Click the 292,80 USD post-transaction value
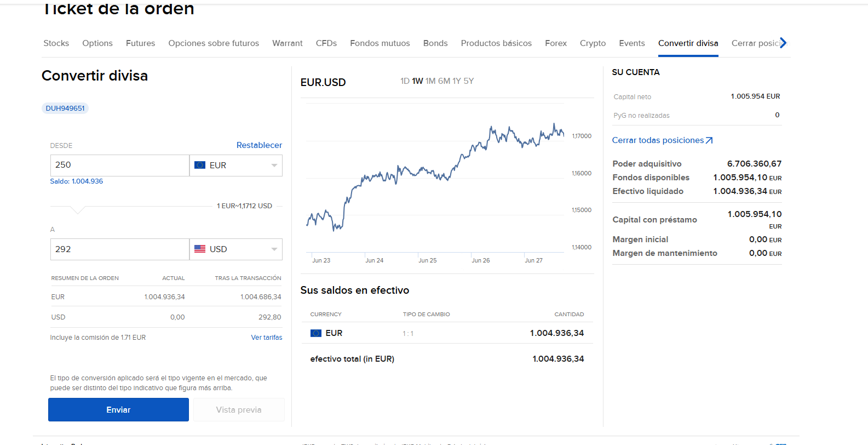868x445 pixels. coord(270,317)
